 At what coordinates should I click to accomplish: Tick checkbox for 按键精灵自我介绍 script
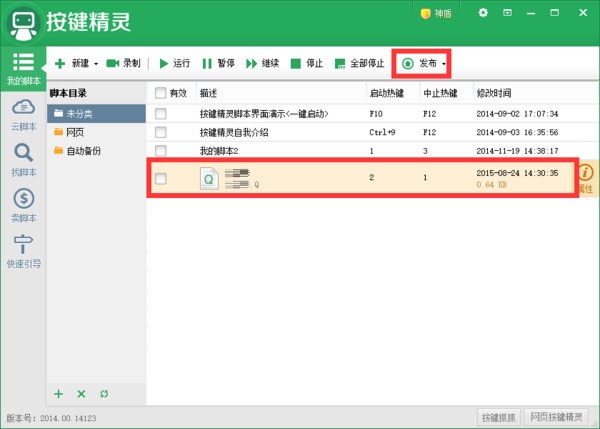(x=160, y=132)
